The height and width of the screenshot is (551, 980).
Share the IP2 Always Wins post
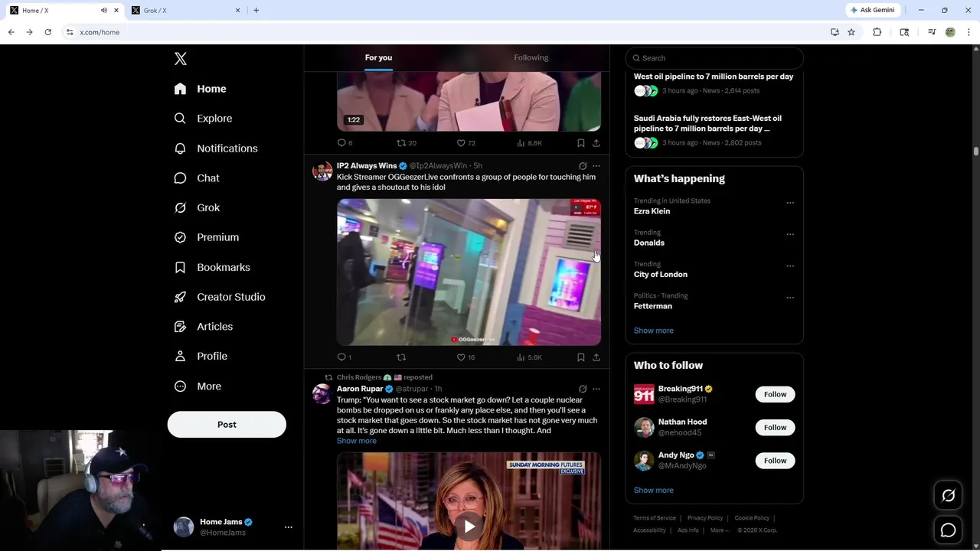tap(596, 357)
